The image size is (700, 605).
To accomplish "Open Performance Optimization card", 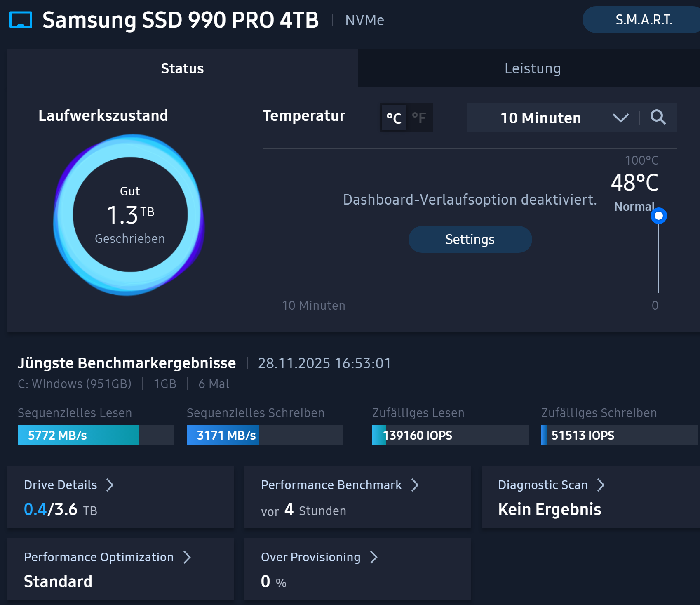I will click(121, 569).
